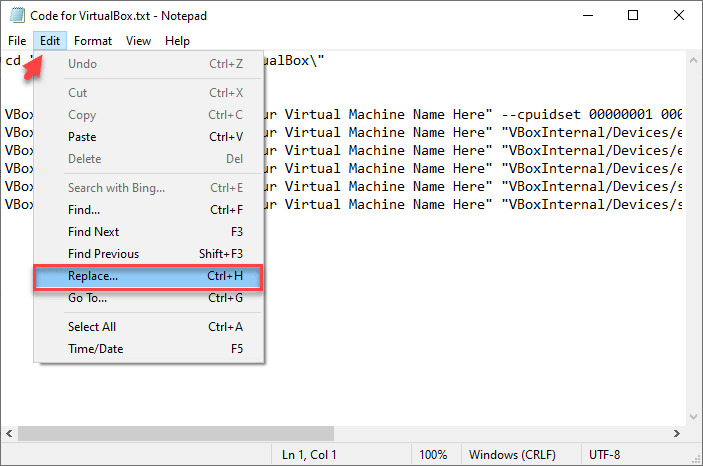Screen dimensions: 703x466
Task: Open the Help menu
Action: (x=177, y=41)
